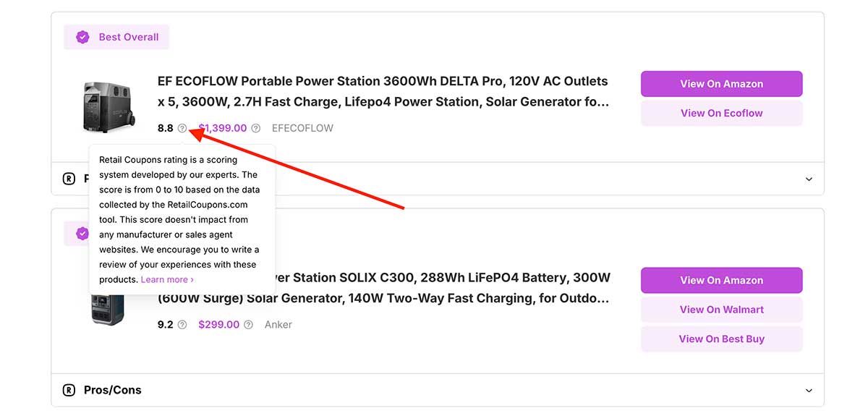868x416 pixels.
Task: Follow the Learn more link in the tooltip
Action: (x=166, y=279)
